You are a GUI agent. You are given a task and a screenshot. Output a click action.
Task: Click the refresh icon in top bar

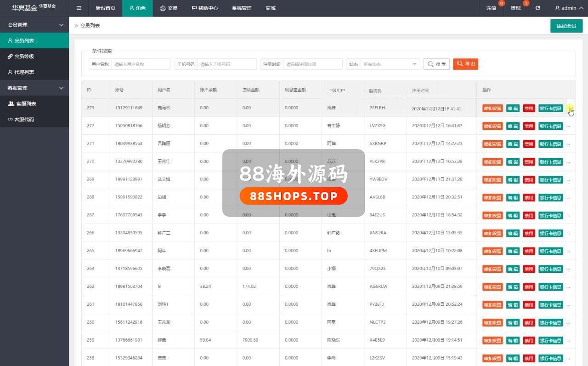click(x=538, y=8)
